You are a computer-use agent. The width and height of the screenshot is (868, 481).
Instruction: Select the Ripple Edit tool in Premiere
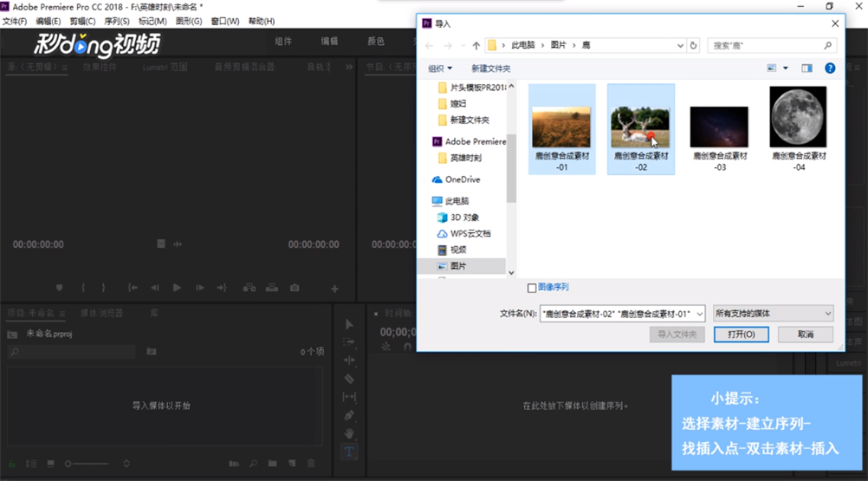click(x=349, y=361)
